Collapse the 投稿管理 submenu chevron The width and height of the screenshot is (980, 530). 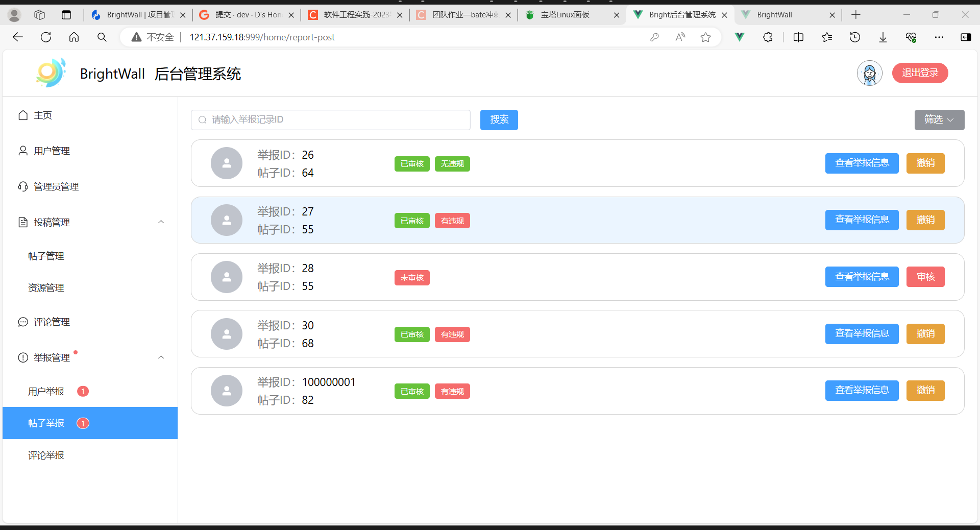[161, 222]
